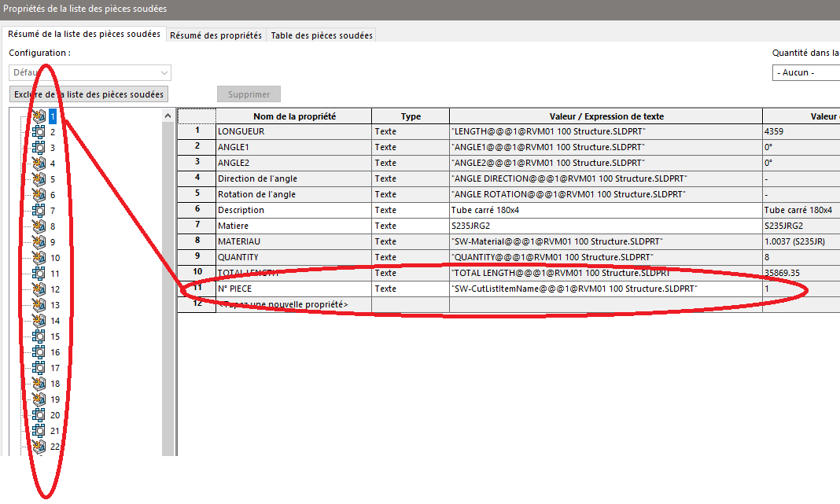Click the icon beside cut list item 7
The image size is (840, 504).
point(39,211)
